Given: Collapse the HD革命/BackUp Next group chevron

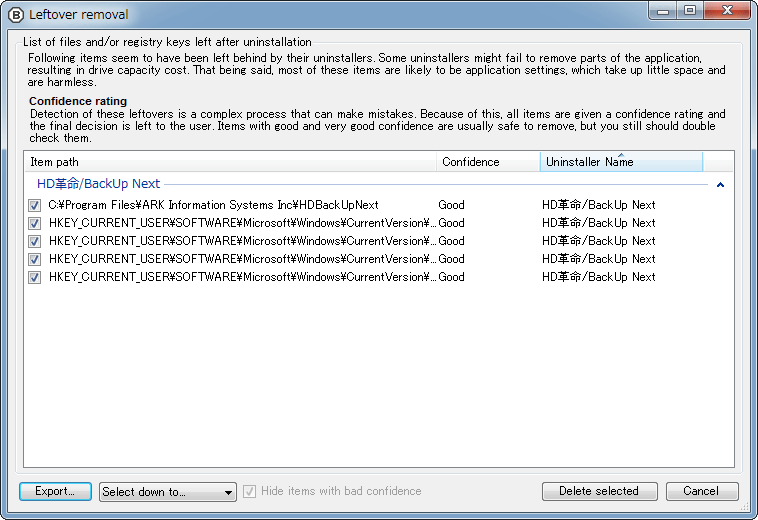Looking at the screenshot, I should (x=720, y=185).
